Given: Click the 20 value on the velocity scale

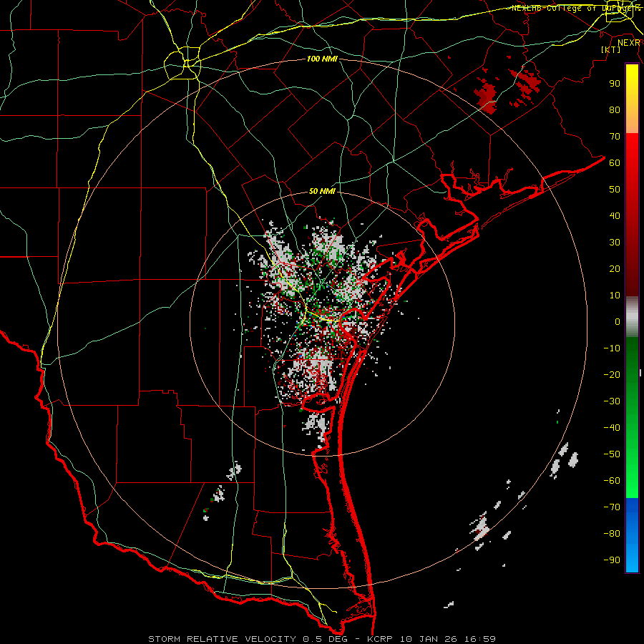Looking at the screenshot, I should click(615, 268).
